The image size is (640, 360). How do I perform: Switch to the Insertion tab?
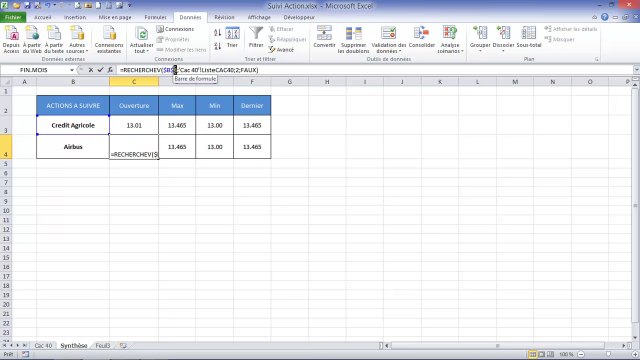click(75, 17)
